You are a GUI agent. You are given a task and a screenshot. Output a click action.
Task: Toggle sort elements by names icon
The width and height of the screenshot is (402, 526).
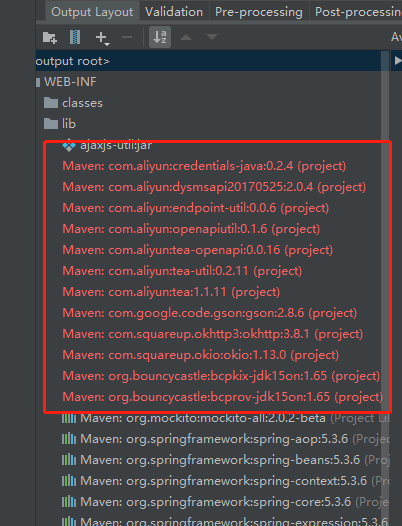160,37
